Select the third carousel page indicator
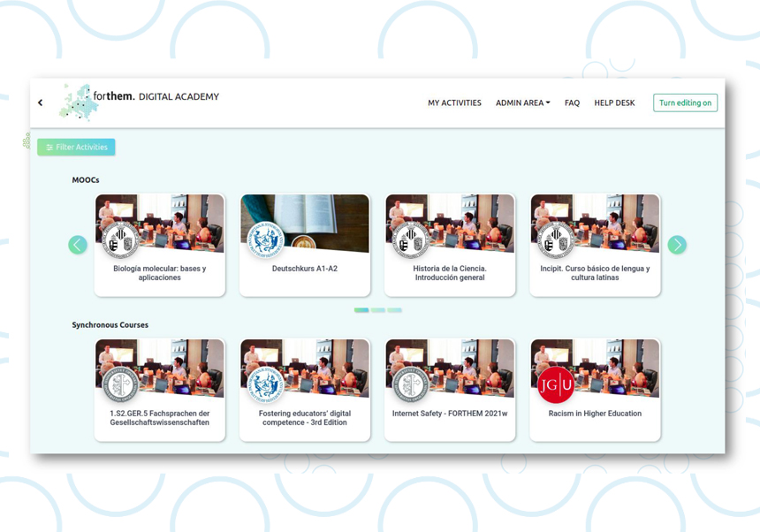Viewport: 760px width, 532px height. pyautogui.click(x=394, y=310)
